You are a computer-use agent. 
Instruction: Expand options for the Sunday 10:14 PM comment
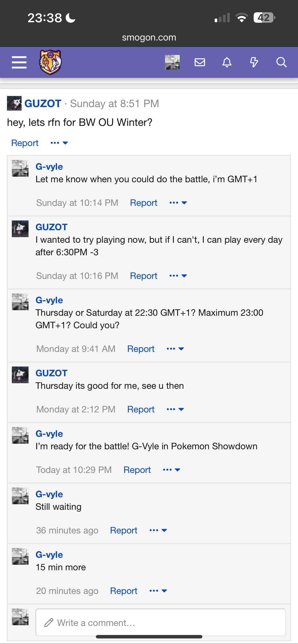point(178,203)
